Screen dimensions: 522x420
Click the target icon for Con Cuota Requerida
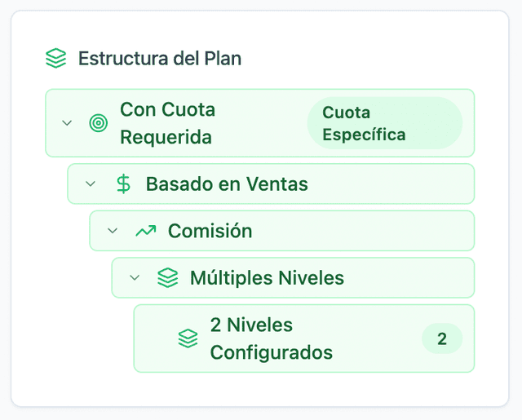[98, 123]
